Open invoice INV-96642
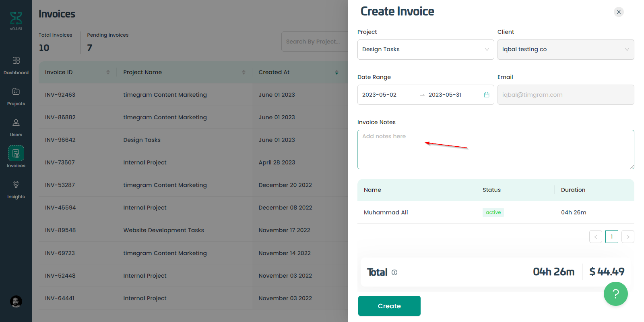This screenshot has height=322, width=644. tap(60, 140)
